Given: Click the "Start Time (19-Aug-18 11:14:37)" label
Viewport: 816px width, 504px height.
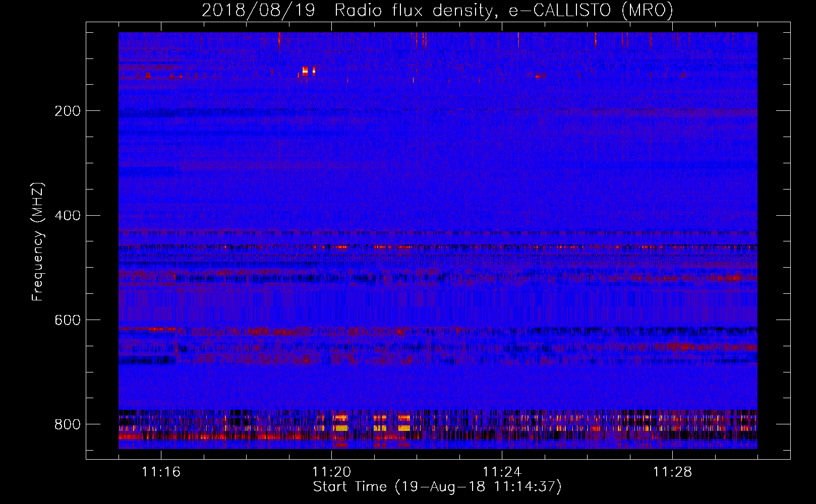Looking at the screenshot, I should pyautogui.click(x=437, y=487).
